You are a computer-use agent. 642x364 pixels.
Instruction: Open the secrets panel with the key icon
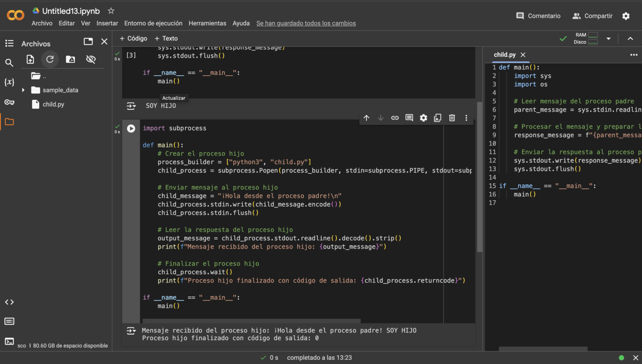click(x=9, y=102)
